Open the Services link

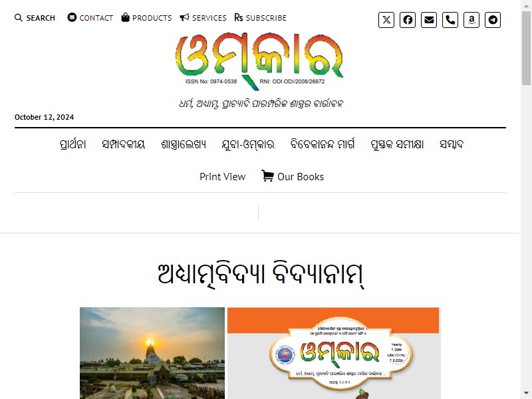click(203, 18)
